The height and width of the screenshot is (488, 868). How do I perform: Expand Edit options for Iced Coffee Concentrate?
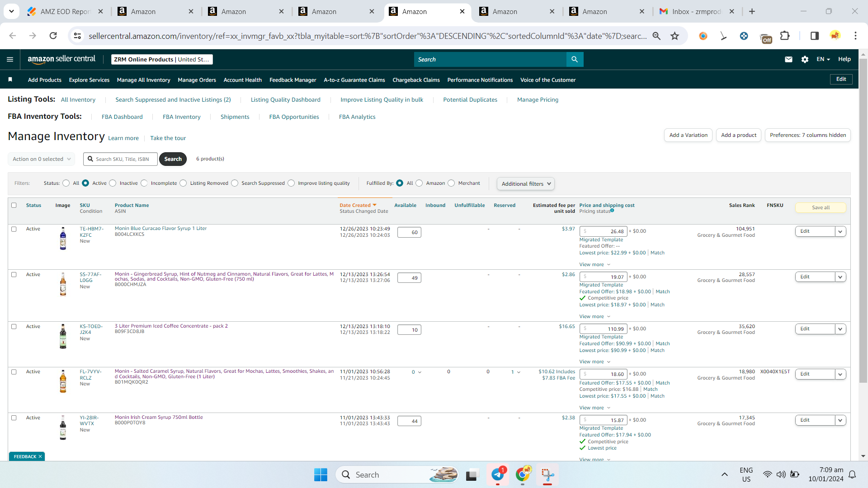pos(840,329)
